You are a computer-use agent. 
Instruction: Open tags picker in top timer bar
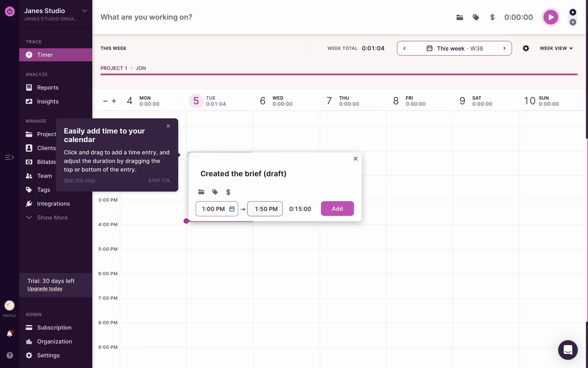[476, 17]
